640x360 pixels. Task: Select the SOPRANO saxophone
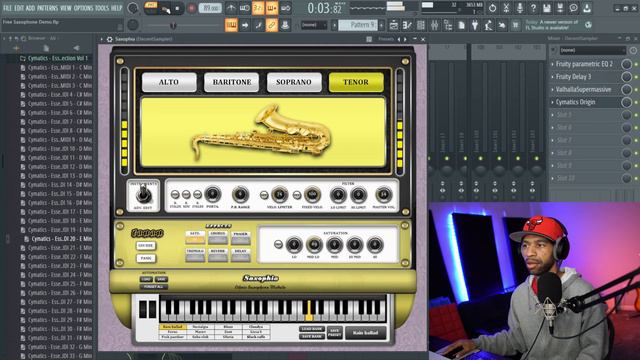294,82
